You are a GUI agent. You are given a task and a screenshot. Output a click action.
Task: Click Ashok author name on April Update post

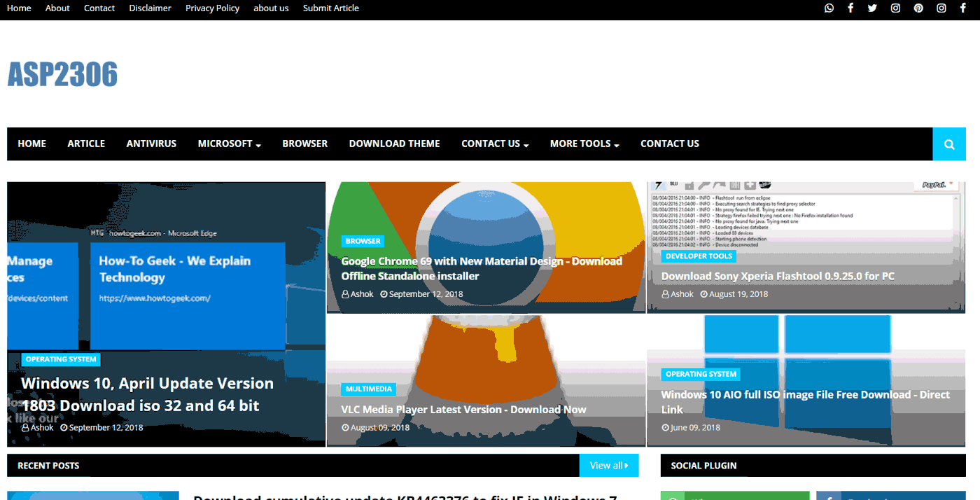coord(42,428)
